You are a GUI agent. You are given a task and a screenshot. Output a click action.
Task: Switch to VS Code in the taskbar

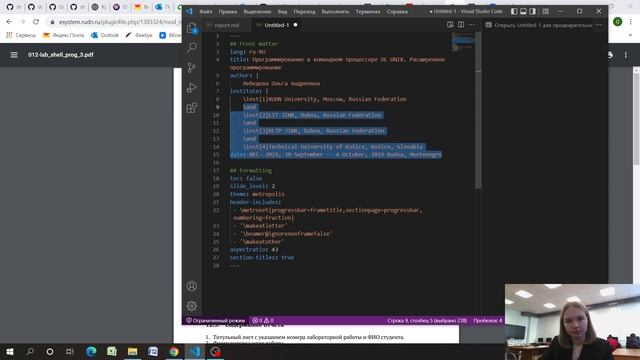pyautogui.click(x=195, y=351)
